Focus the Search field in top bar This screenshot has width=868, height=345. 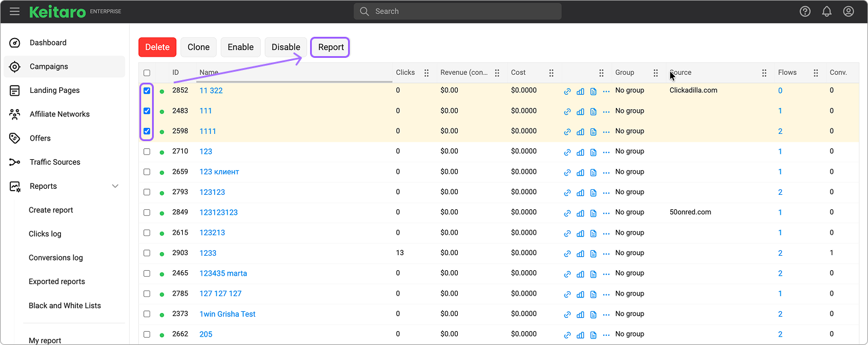pyautogui.click(x=457, y=11)
